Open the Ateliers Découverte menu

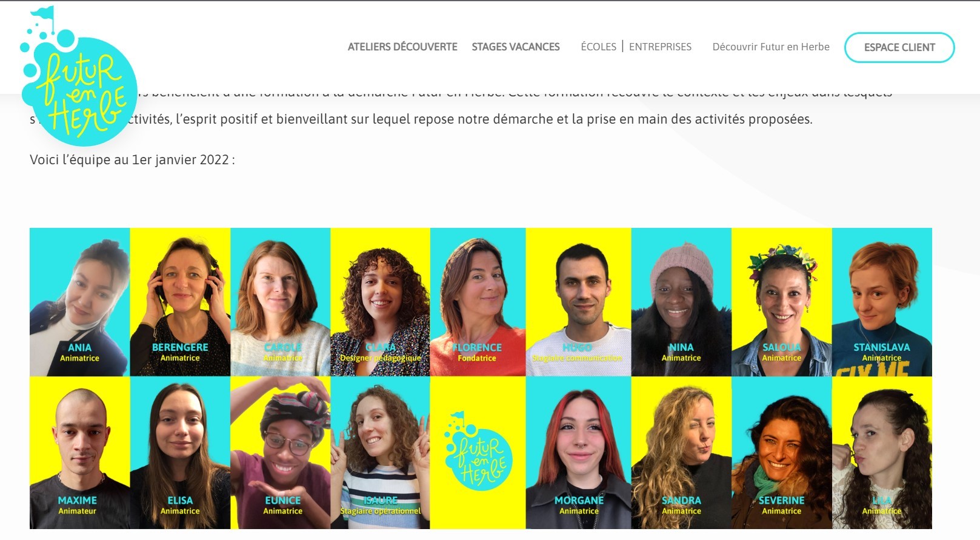pyautogui.click(x=402, y=47)
